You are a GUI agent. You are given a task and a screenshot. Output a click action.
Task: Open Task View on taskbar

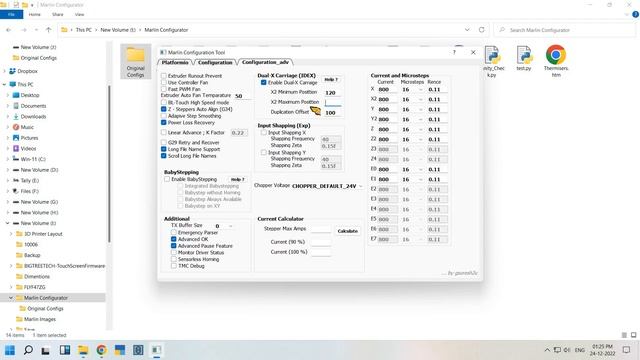(46, 350)
